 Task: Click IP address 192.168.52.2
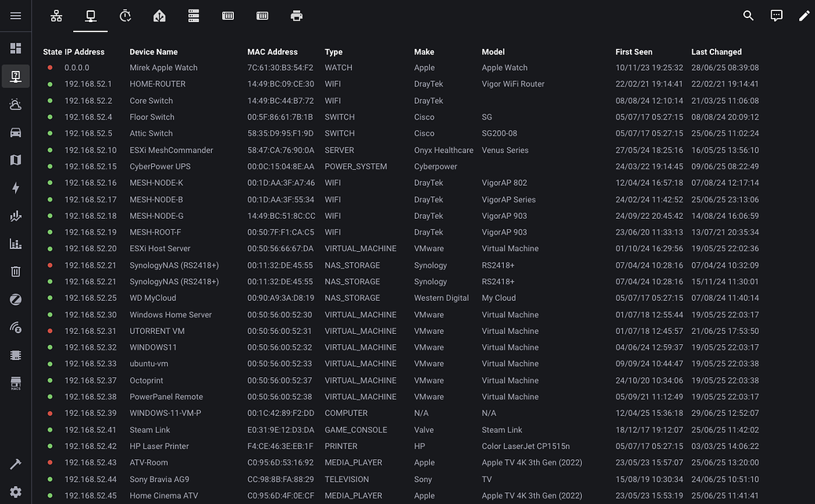click(88, 101)
